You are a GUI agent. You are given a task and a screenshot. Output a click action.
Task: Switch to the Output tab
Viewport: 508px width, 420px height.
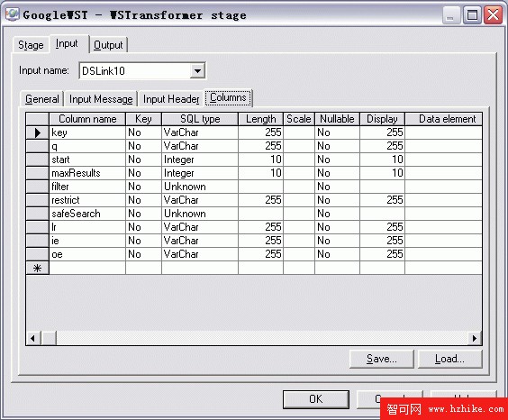coord(108,45)
